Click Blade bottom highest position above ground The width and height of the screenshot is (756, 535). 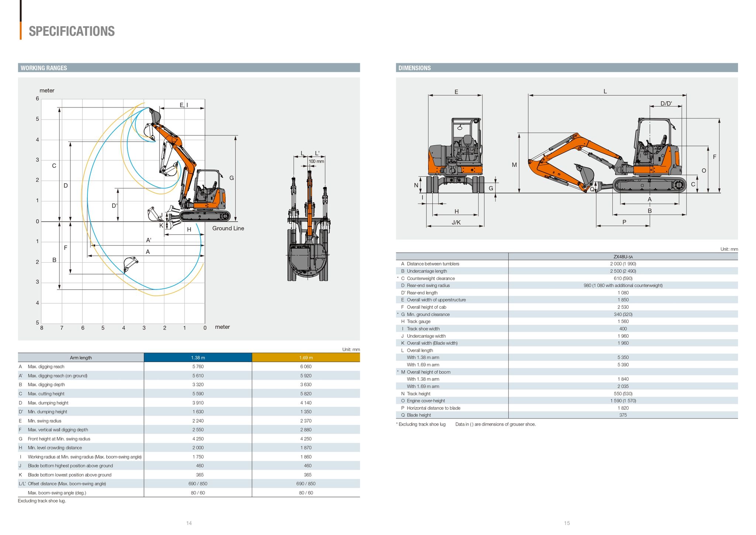(71, 466)
